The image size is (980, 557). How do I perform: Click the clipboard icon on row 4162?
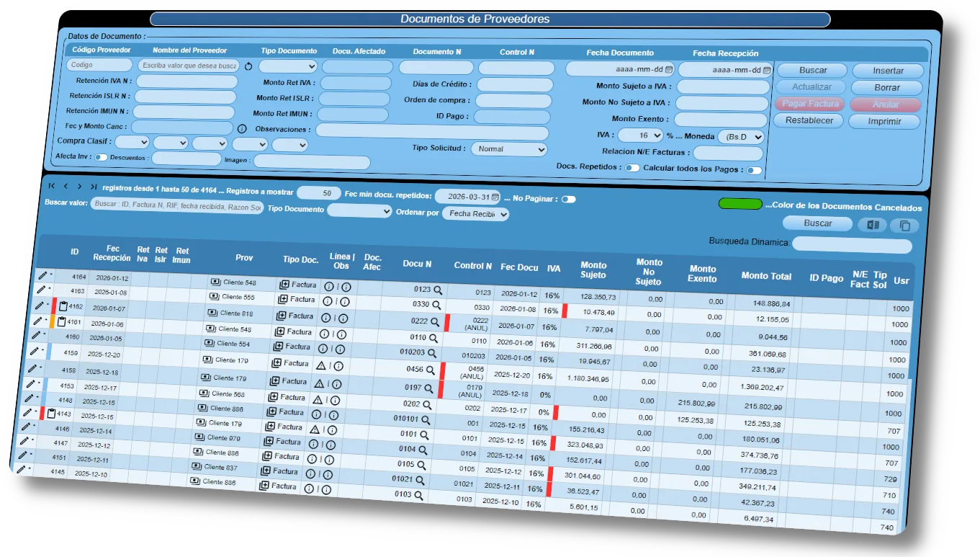coord(62,306)
